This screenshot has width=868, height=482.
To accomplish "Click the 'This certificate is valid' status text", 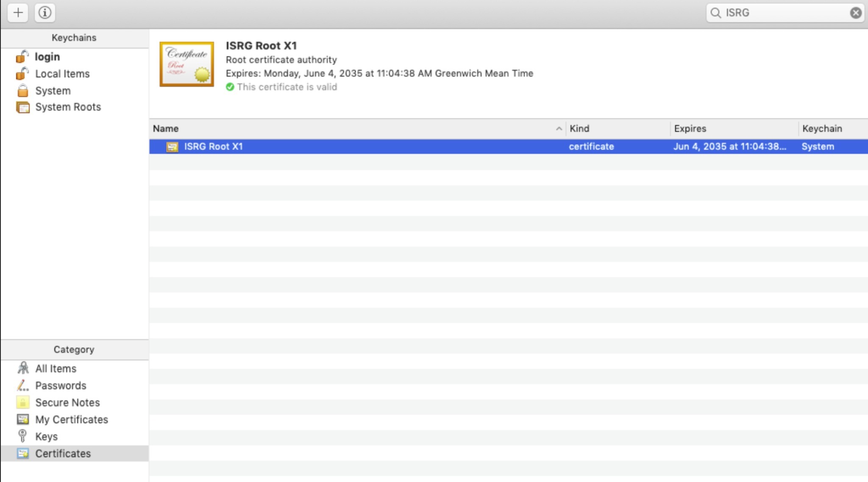I will coord(287,87).
